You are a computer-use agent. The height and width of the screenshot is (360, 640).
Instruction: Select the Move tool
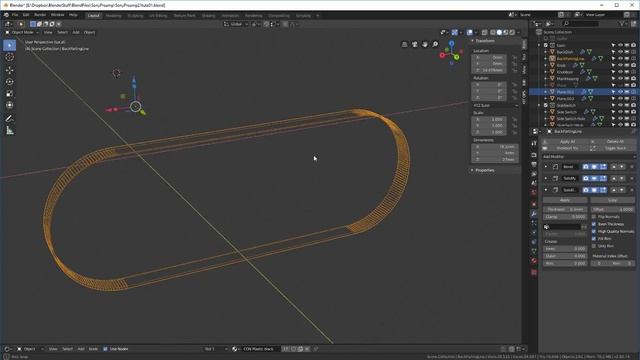(x=9, y=70)
